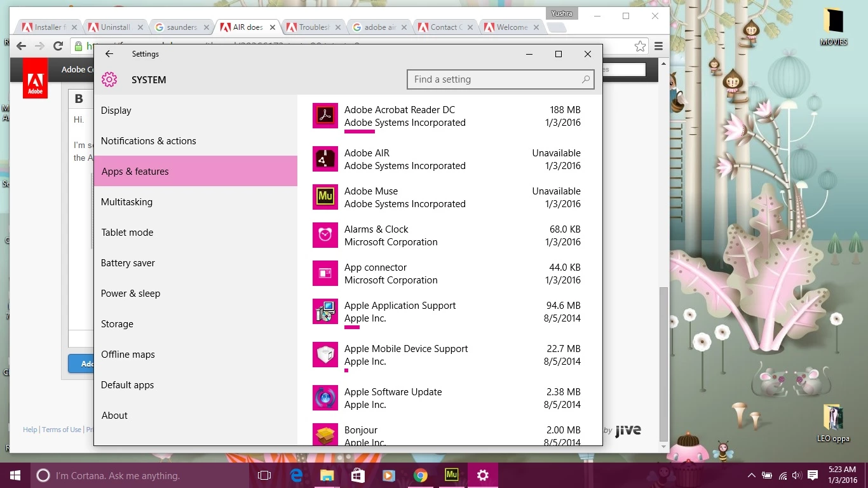Open Power & sleep settings

tap(196, 294)
